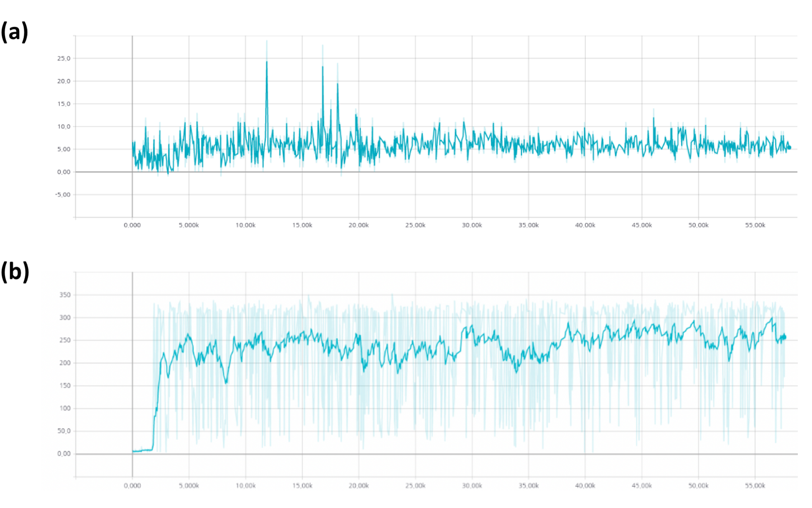812x508 pixels.
Task: Click the 0.000 x-axis label in chart (b)
Action: pyautogui.click(x=132, y=486)
